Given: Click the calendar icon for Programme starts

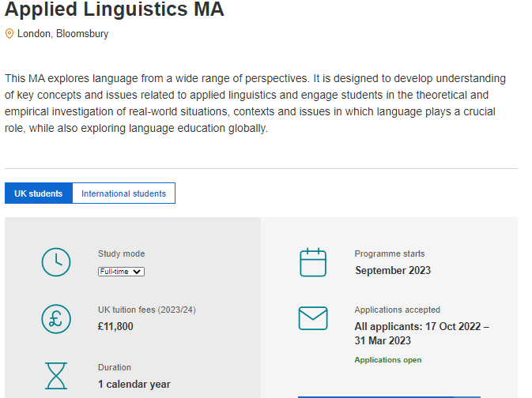Looking at the screenshot, I should coord(313,262).
